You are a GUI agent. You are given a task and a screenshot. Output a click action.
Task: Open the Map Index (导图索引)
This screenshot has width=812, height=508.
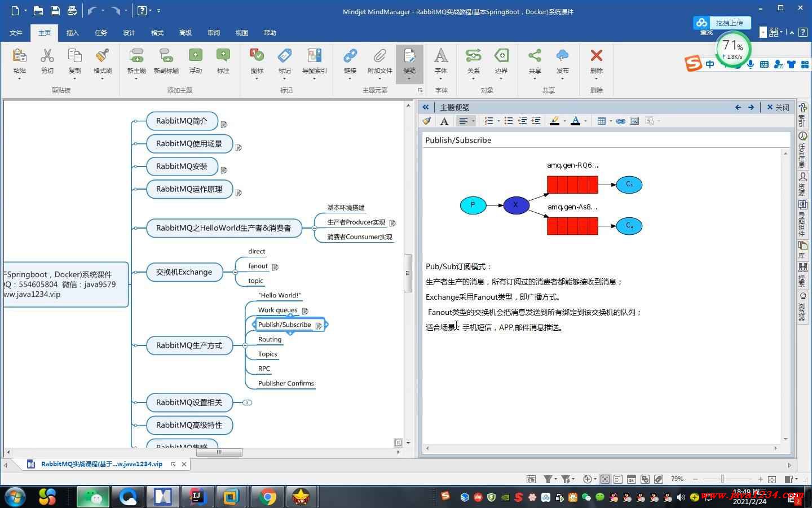tap(314, 56)
